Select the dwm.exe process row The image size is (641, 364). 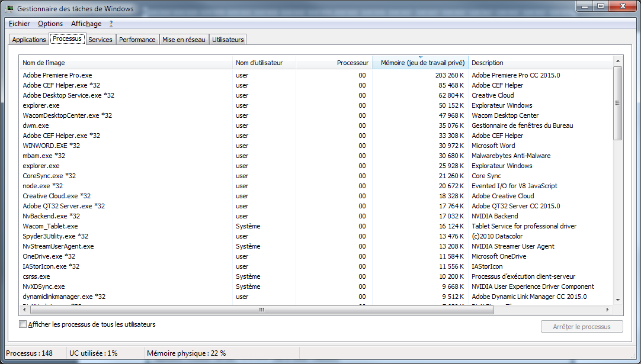coord(316,125)
